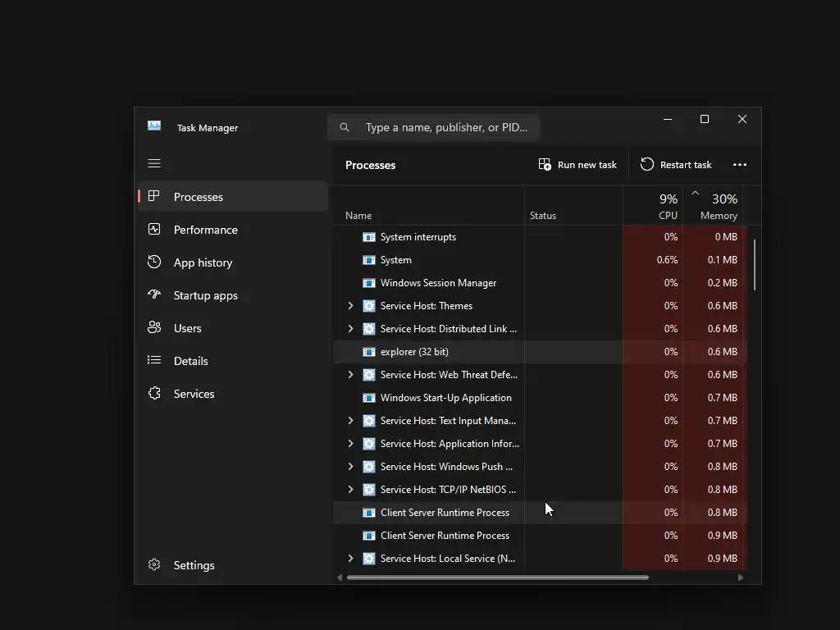Image resolution: width=840 pixels, height=630 pixels.
Task: Click the Service Host: Themes gear icon
Action: [x=369, y=306]
